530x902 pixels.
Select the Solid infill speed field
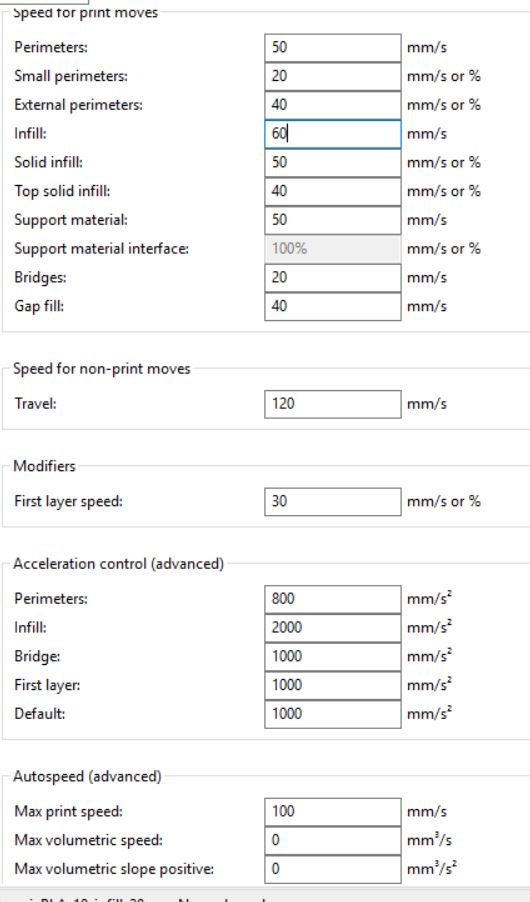(x=333, y=163)
